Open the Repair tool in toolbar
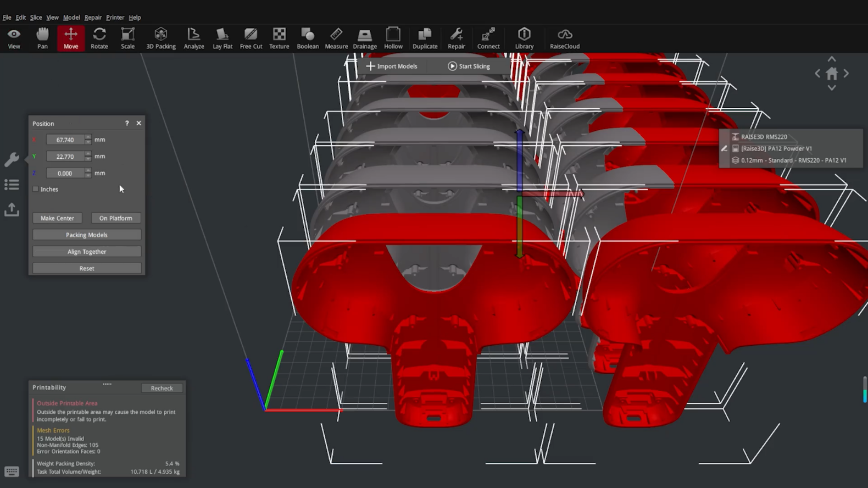The width and height of the screenshot is (868, 488). (x=457, y=38)
